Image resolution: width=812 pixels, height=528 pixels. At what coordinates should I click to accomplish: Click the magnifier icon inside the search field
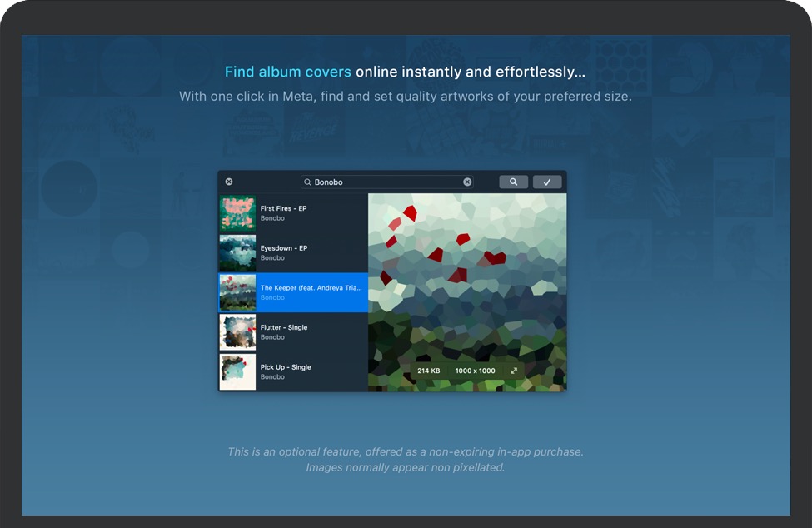pyautogui.click(x=307, y=182)
